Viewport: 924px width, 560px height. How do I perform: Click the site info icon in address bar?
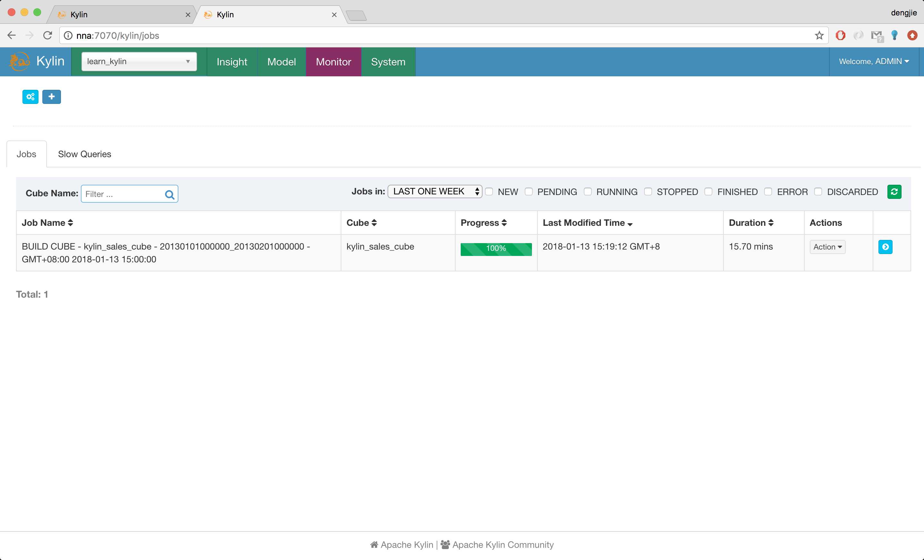(x=68, y=35)
